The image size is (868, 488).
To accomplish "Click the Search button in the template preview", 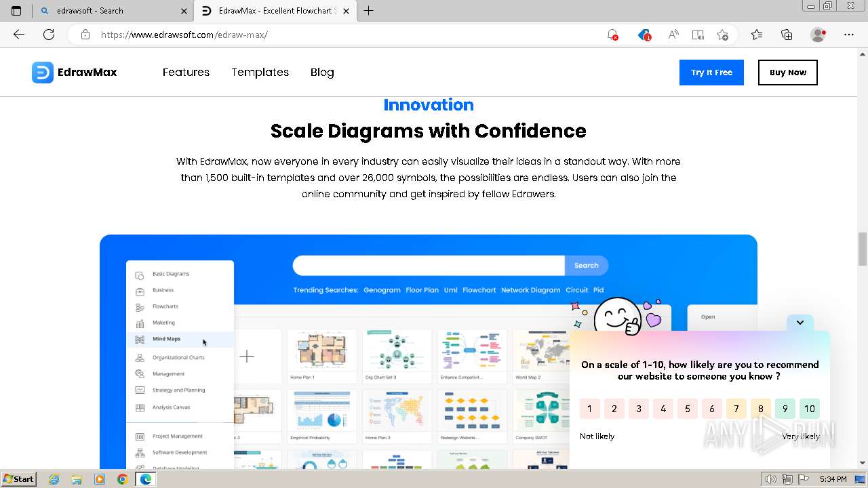I will (x=587, y=266).
